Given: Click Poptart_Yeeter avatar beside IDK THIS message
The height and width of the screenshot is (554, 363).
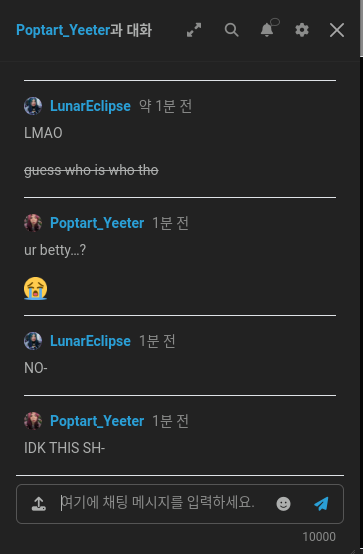Looking at the screenshot, I should click(33, 421).
